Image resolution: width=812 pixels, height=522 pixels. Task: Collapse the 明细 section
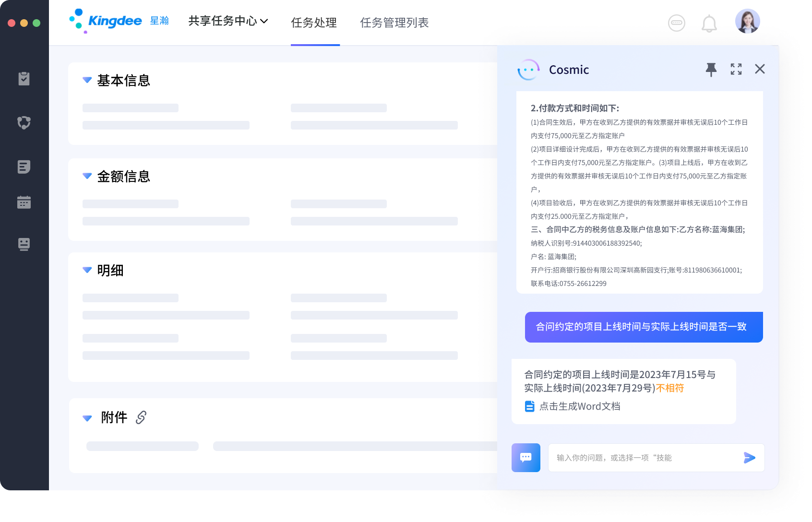pyautogui.click(x=87, y=270)
